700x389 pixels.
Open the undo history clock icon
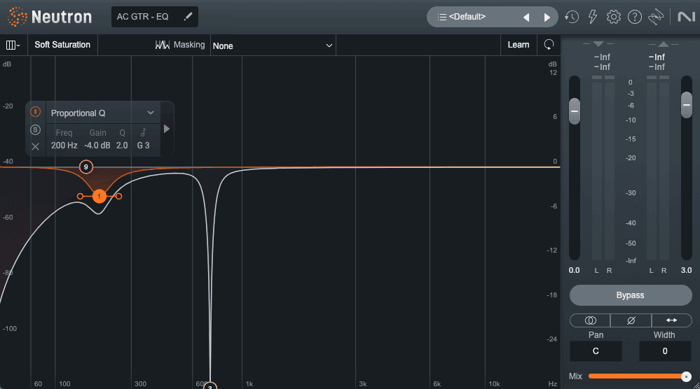coord(571,17)
